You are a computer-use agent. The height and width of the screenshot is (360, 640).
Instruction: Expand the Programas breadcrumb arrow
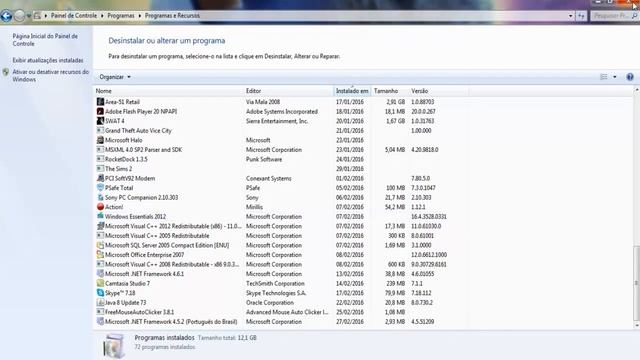click(140, 16)
